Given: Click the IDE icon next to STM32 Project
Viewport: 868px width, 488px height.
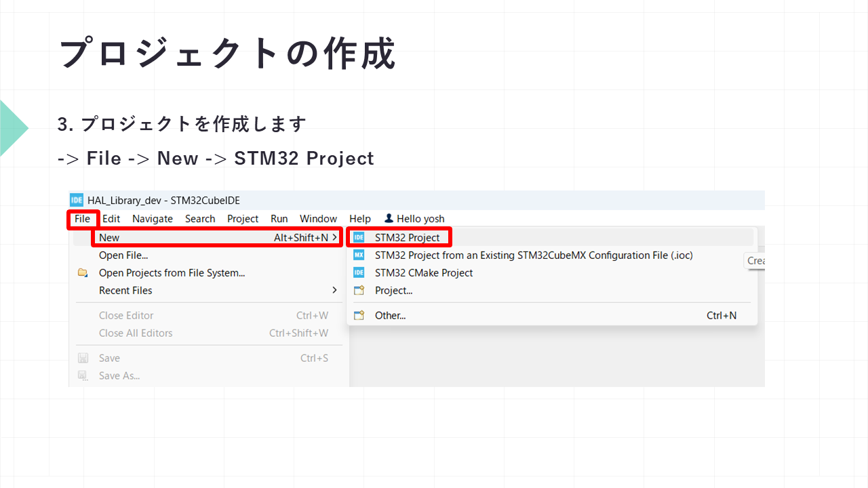Looking at the screenshot, I should tap(359, 237).
